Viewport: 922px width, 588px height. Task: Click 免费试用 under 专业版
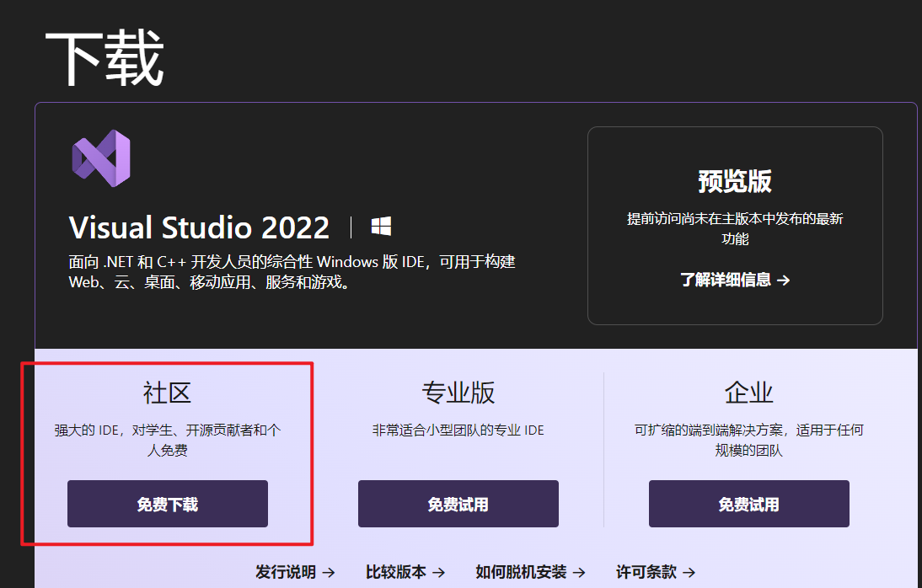coord(458,504)
